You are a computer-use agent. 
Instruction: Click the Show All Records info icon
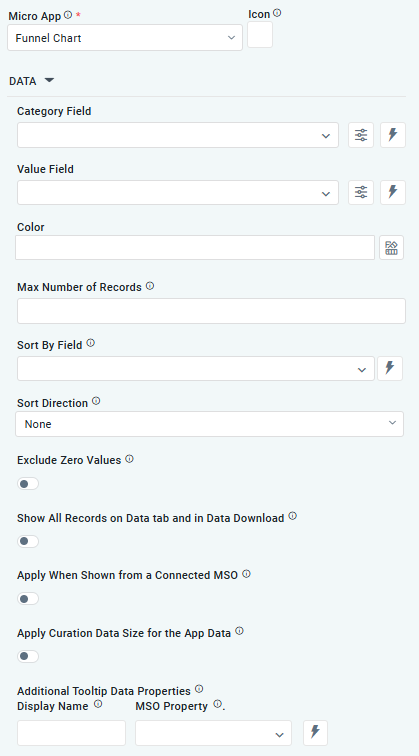point(293,516)
